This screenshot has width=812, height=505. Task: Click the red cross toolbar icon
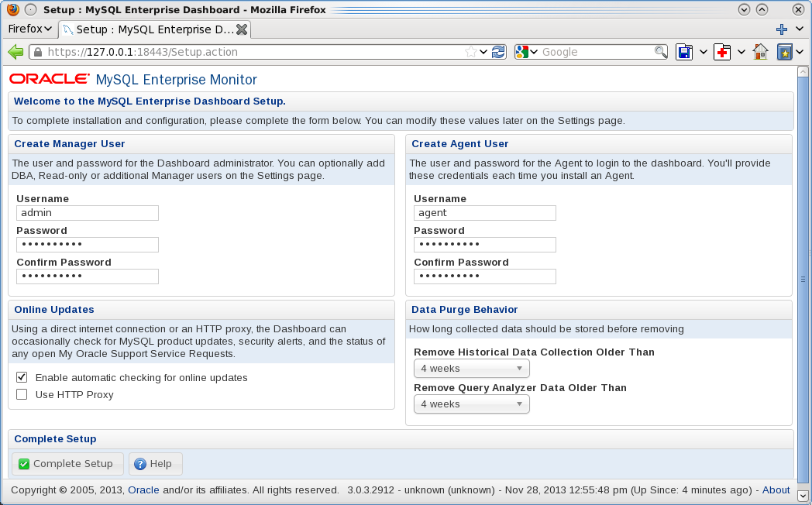722,52
